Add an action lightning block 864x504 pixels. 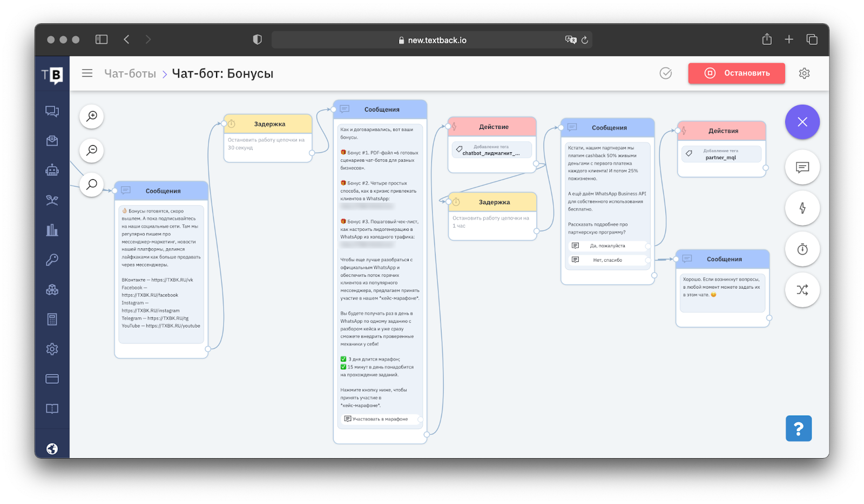pyautogui.click(x=802, y=208)
